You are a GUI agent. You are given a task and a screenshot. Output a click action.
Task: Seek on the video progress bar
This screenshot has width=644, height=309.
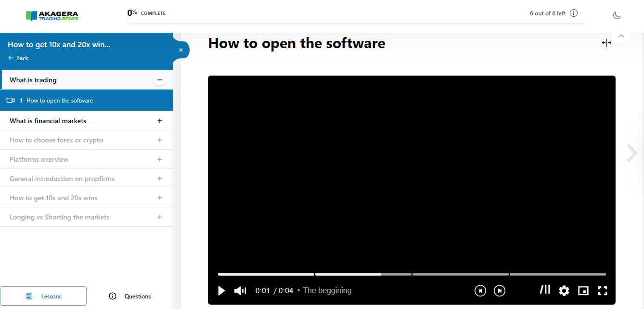(412, 274)
